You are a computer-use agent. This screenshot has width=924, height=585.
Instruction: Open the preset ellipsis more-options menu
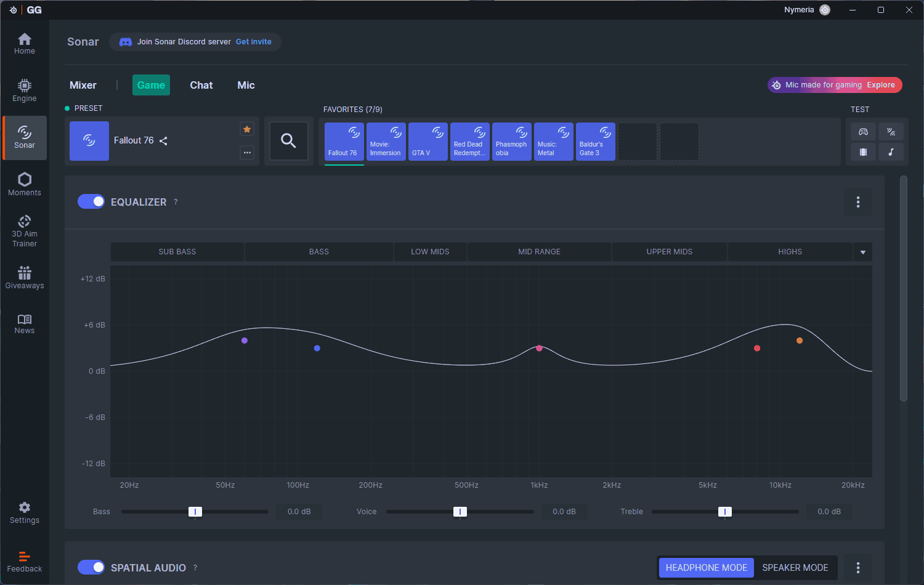click(x=247, y=152)
